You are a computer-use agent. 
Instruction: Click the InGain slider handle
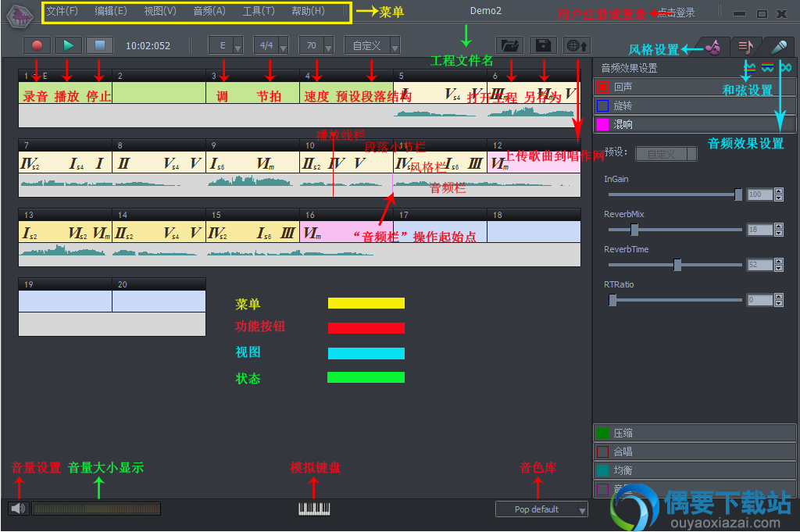coord(737,195)
